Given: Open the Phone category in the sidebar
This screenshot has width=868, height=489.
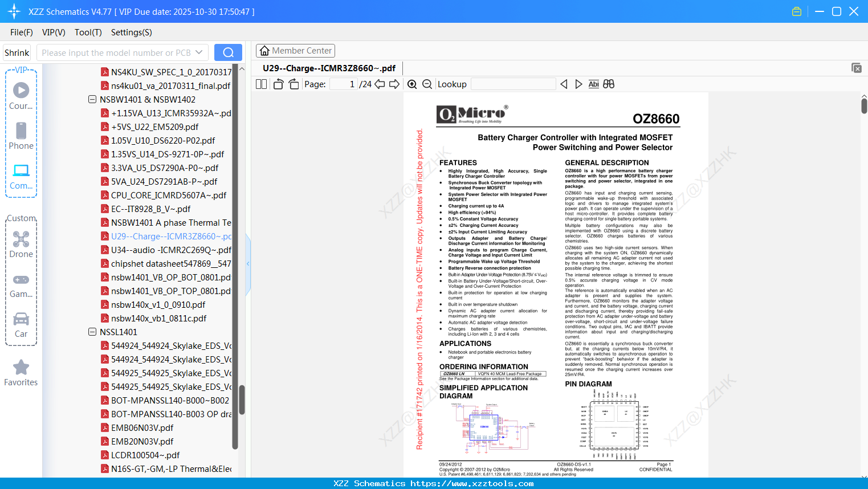Looking at the screenshot, I should point(21,136).
